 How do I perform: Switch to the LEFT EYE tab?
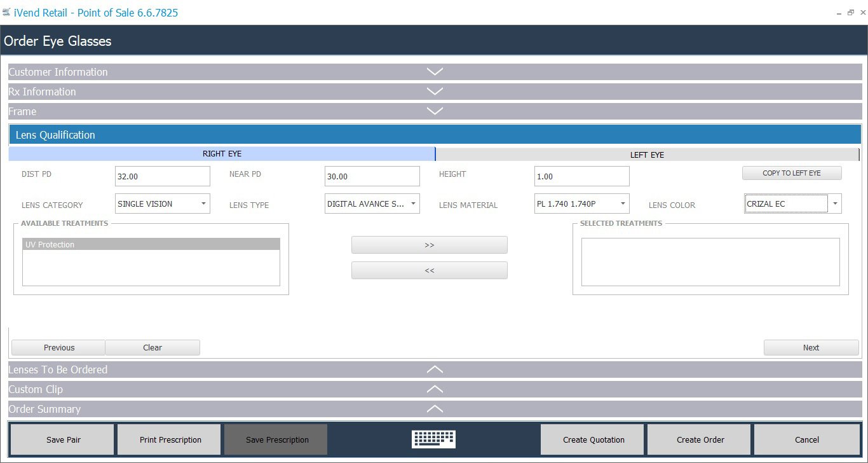[x=648, y=154]
